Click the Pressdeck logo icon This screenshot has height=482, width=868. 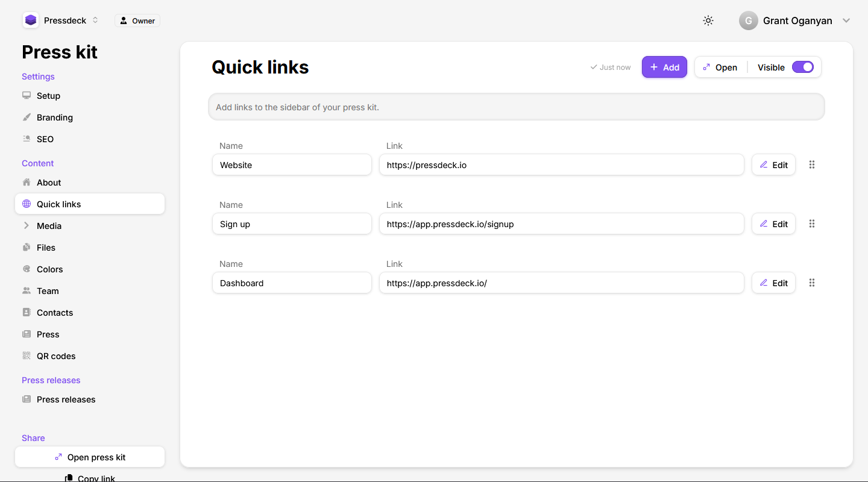[x=31, y=20]
